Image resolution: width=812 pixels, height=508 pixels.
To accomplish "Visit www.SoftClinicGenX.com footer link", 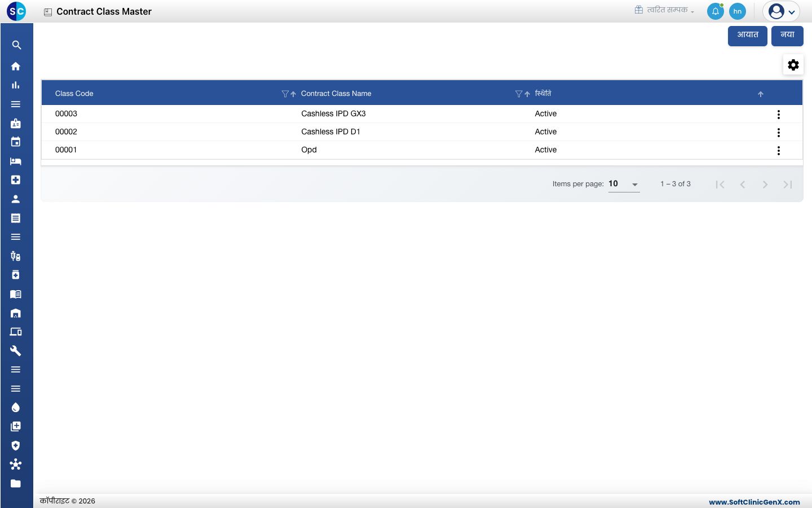I will coord(754,502).
